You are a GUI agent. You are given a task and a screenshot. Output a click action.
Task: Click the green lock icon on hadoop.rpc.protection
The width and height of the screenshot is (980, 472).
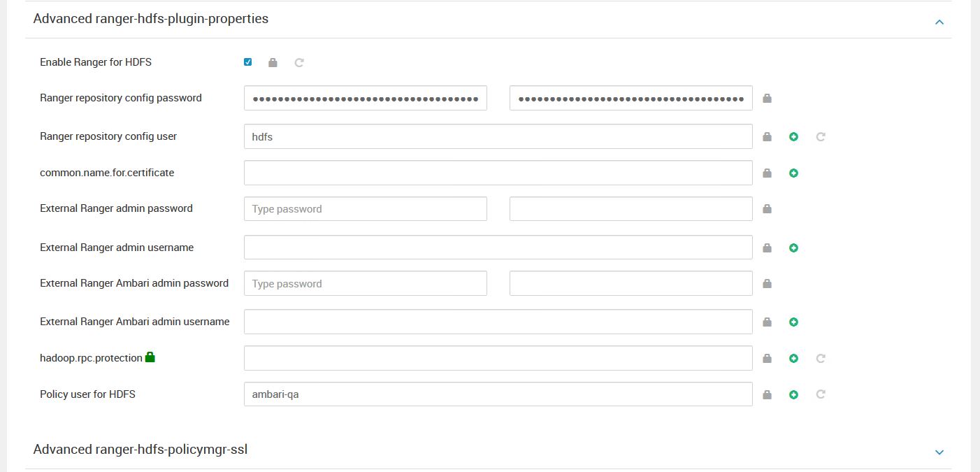coord(150,356)
